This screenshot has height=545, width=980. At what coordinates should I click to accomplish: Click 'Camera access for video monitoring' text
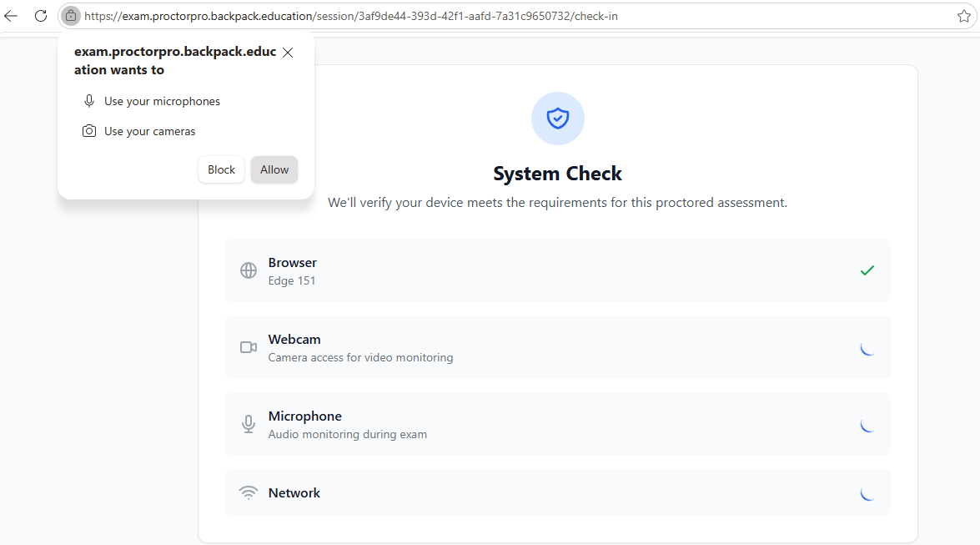360,357
